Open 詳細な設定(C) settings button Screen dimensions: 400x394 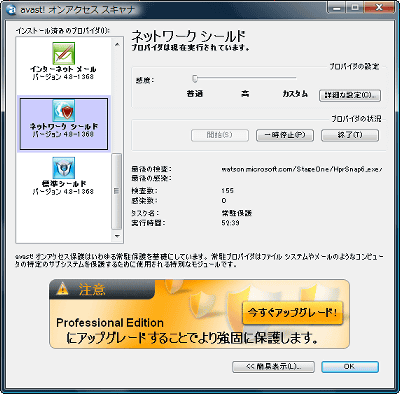(350, 95)
